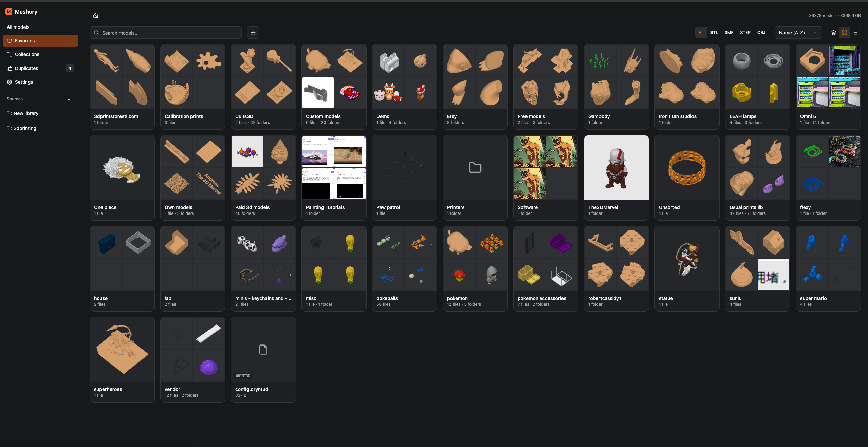Open the LEAH lamps folder
This screenshot has width=868, height=447.
(758, 87)
